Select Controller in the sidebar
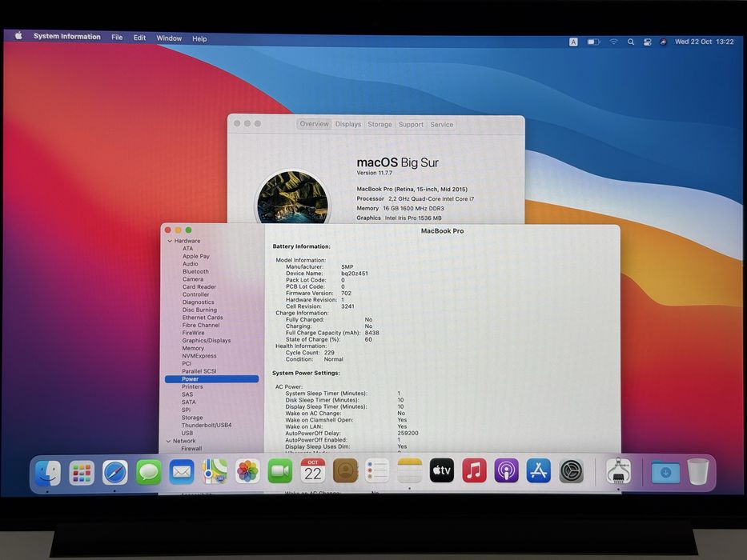 [x=196, y=294]
